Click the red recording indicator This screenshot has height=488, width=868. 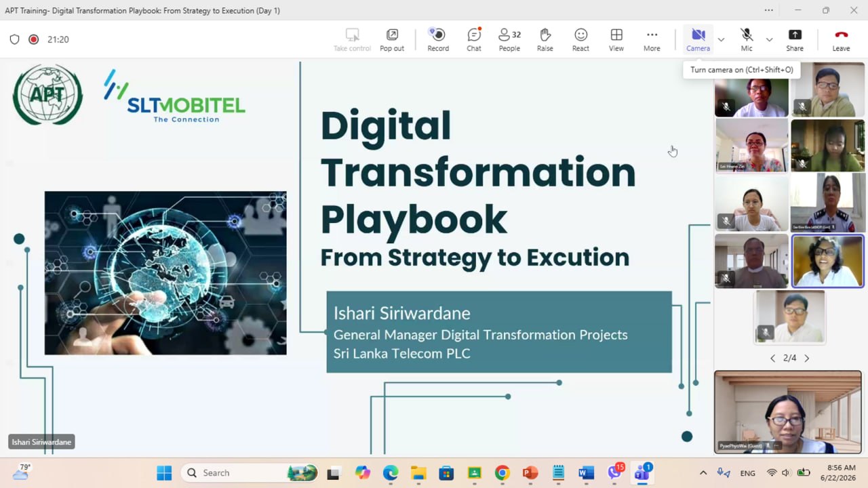click(x=33, y=39)
